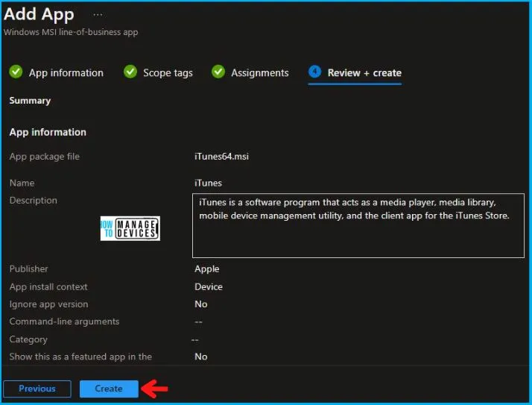Click inside the iTunes description text box

pos(358,225)
